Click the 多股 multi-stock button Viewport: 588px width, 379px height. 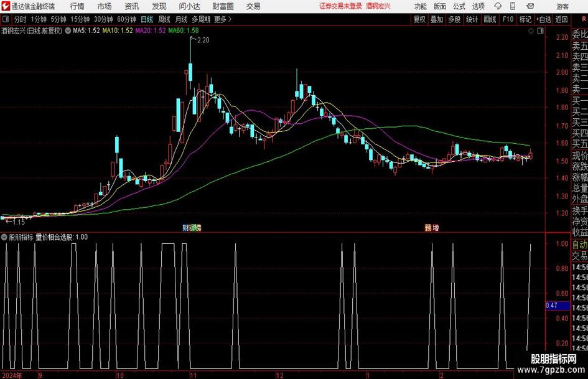[x=454, y=19]
